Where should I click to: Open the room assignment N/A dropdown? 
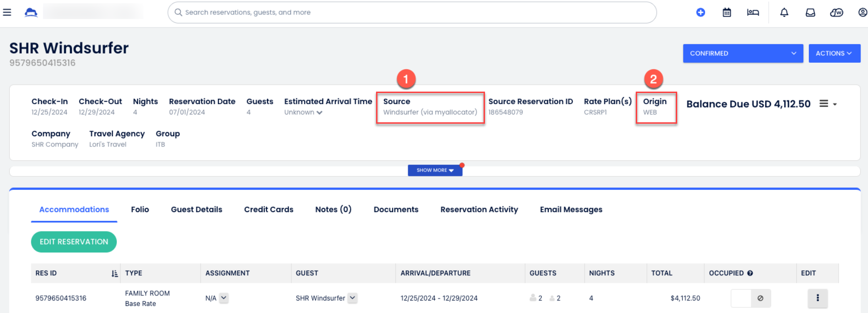[224, 298]
